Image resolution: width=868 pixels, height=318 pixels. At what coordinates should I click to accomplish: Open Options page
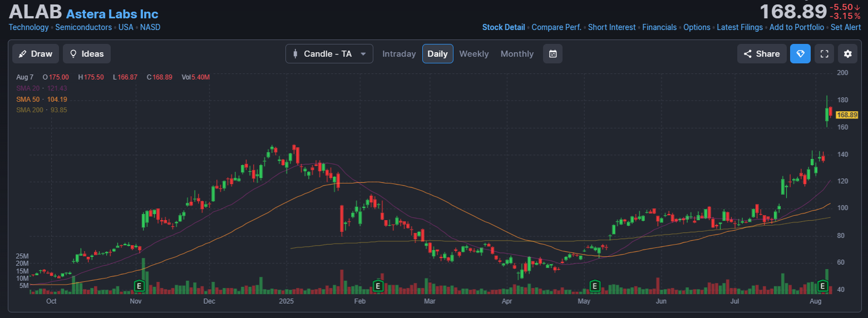click(x=697, y=27)
